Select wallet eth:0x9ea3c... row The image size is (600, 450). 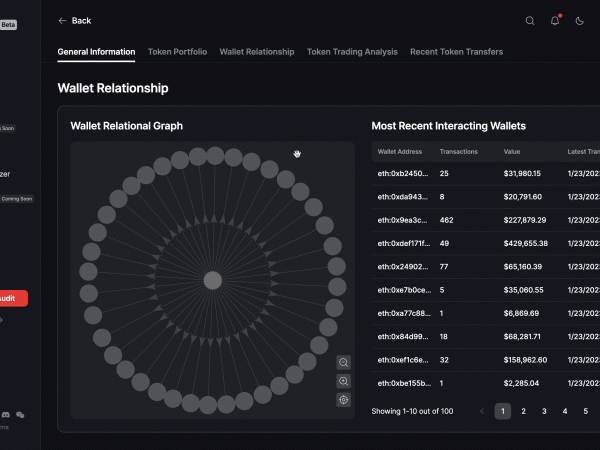486,220
